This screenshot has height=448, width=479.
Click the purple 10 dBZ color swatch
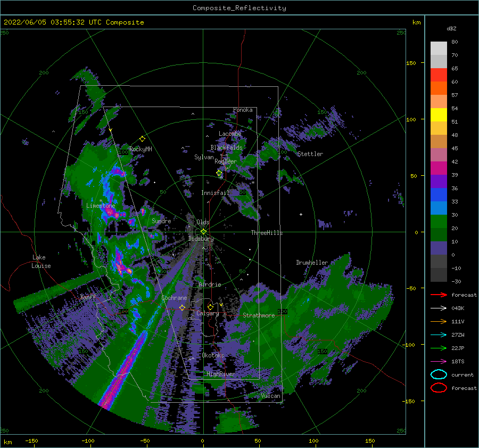pyautogui.click(x=439, y=248)
